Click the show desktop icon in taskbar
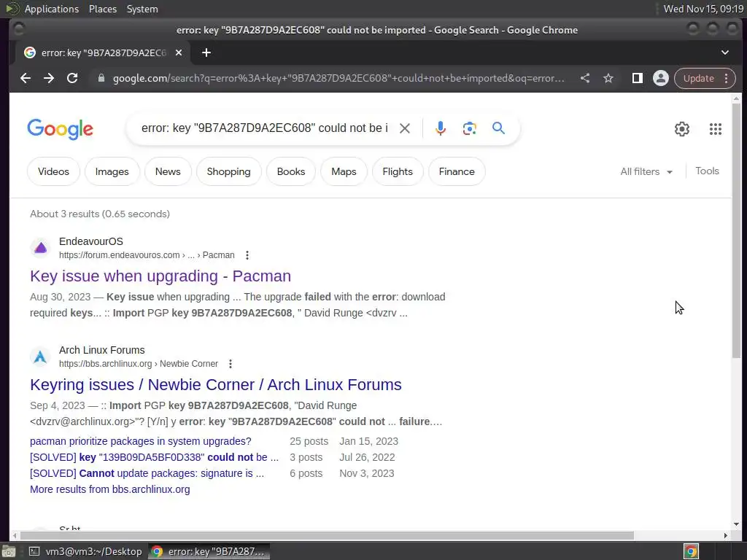The image size is (747, 560). point(9,551)
